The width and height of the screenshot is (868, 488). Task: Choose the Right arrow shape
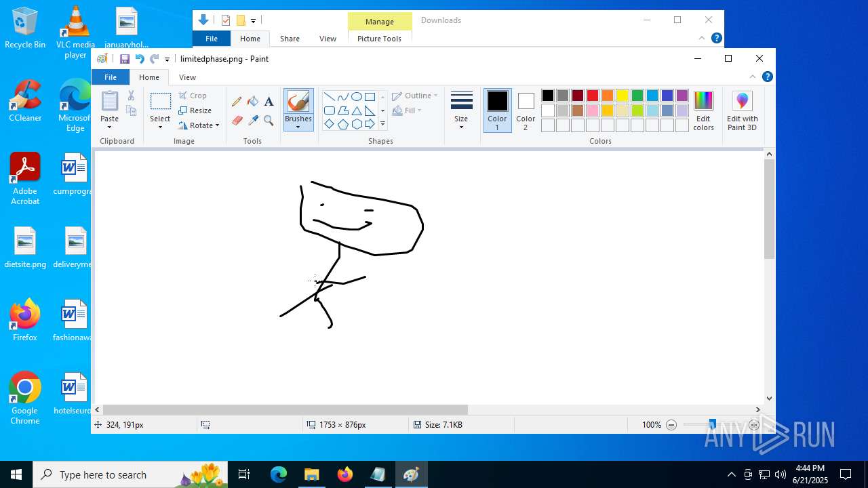pyautogui.click(x=370, y=124)
